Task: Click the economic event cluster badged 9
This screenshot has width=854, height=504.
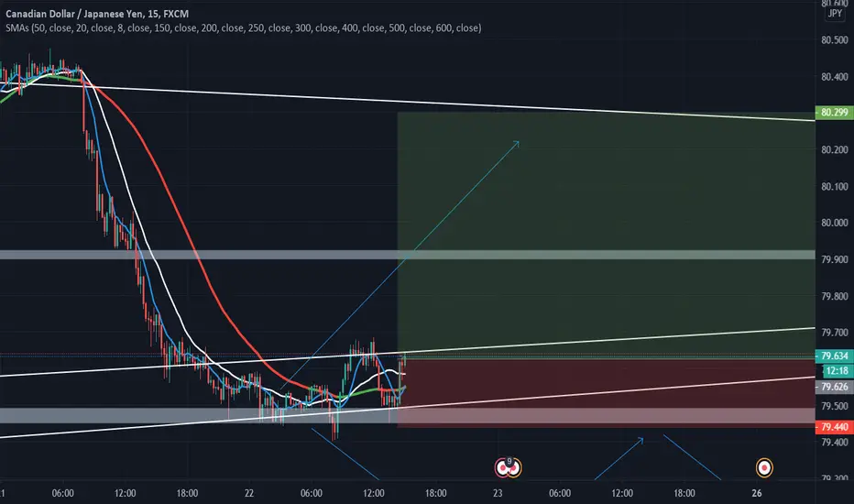Action: (x=509, y=467)
